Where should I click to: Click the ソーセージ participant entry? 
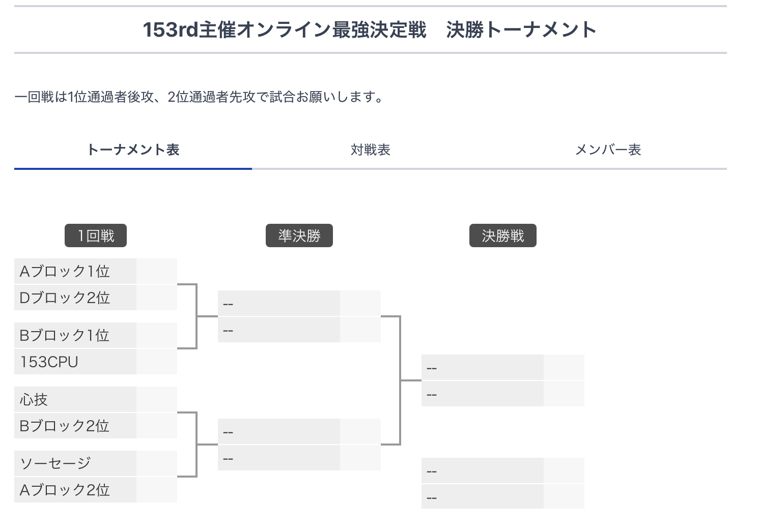75,463
